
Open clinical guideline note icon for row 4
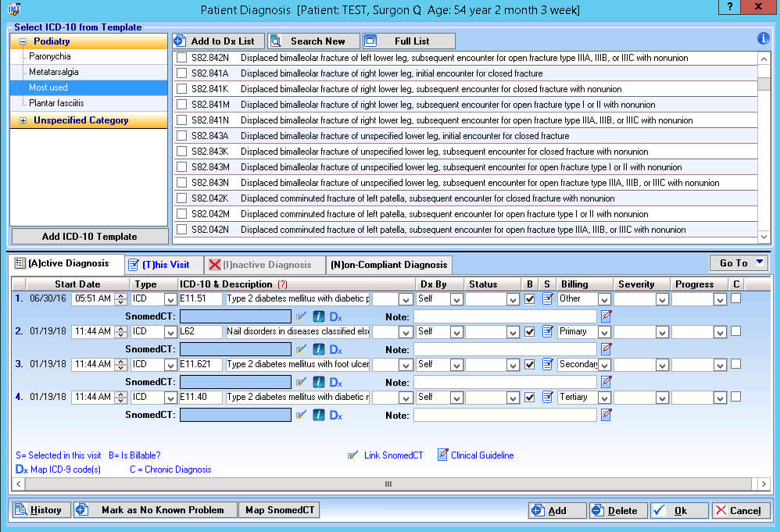(606, 415)
